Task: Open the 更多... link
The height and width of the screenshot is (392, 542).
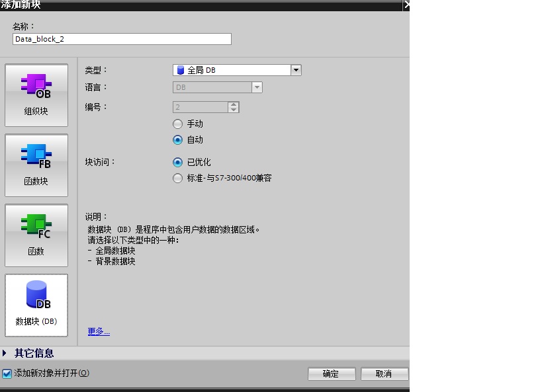Action: pyautogui.click(x=99, y=332)
